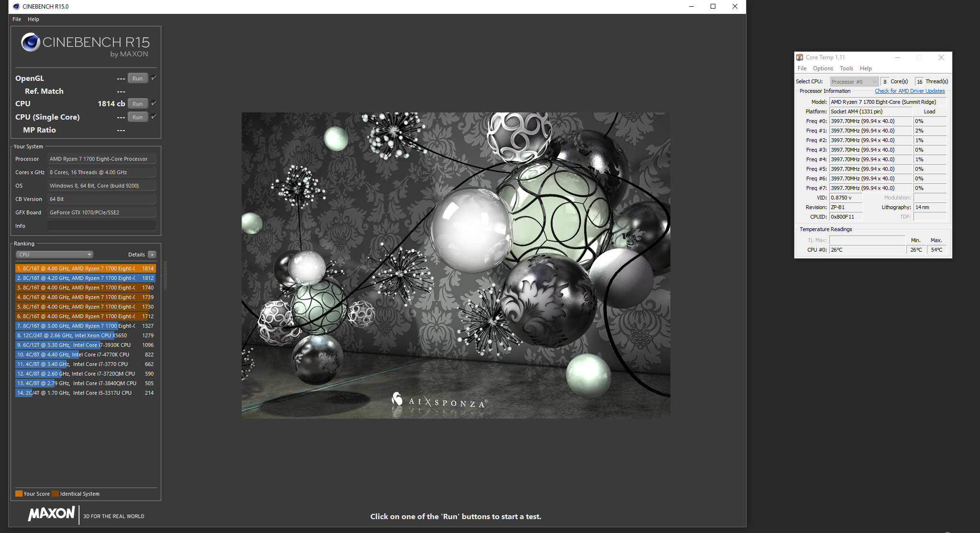
Task: Click the Max temperature value 54°C
Action: tap(936, 250)
